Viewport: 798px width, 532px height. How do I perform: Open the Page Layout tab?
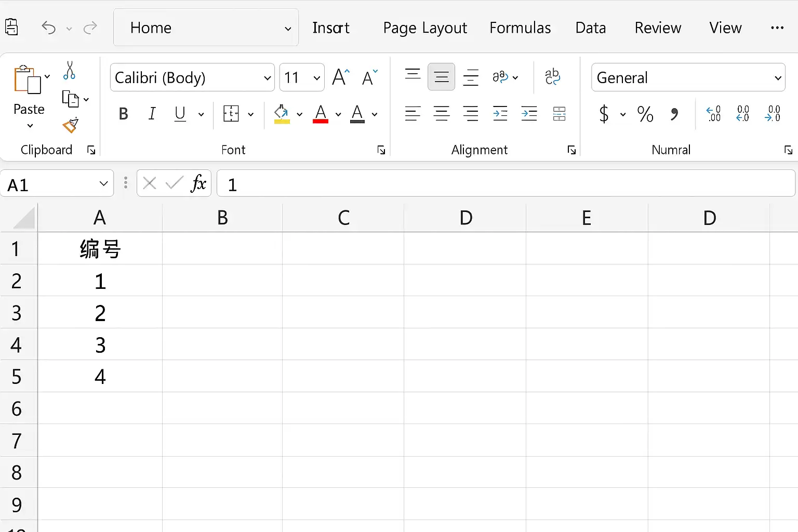(425, 28)
